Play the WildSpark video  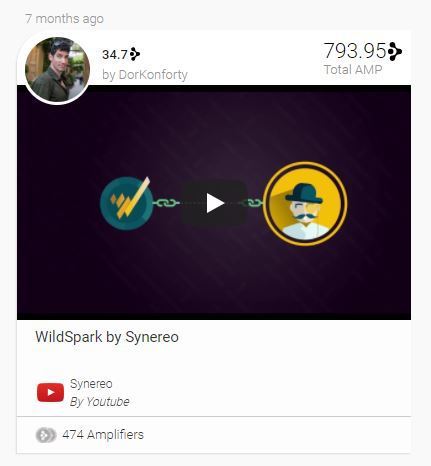coord(215,203)
